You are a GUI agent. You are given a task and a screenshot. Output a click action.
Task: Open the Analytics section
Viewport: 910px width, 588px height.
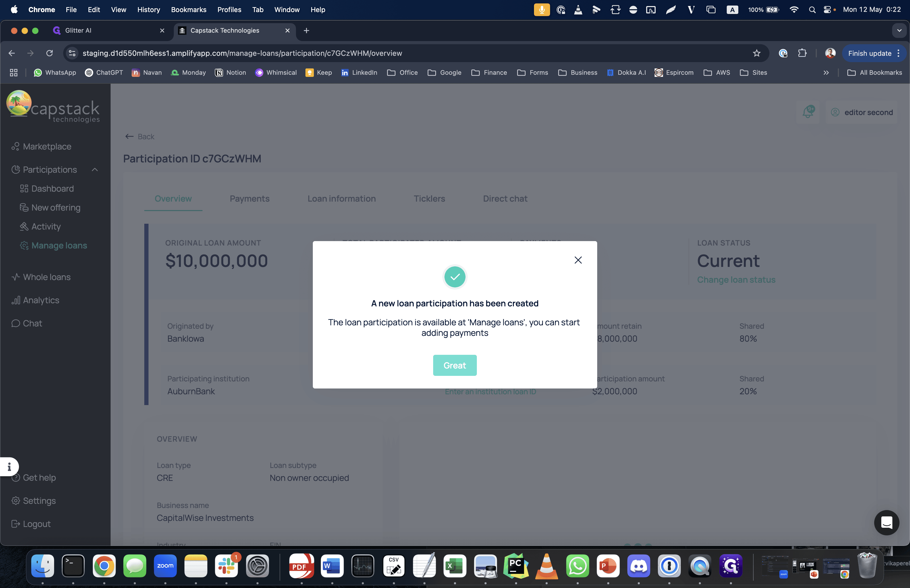click(x=36, y=301)
